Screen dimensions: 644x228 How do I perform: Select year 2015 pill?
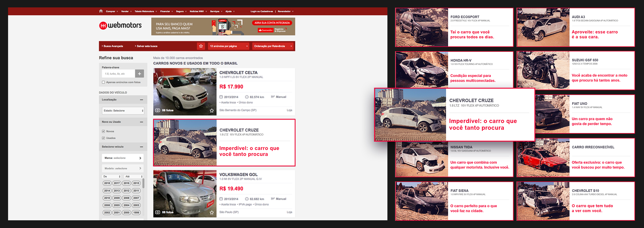pos(136,183)
